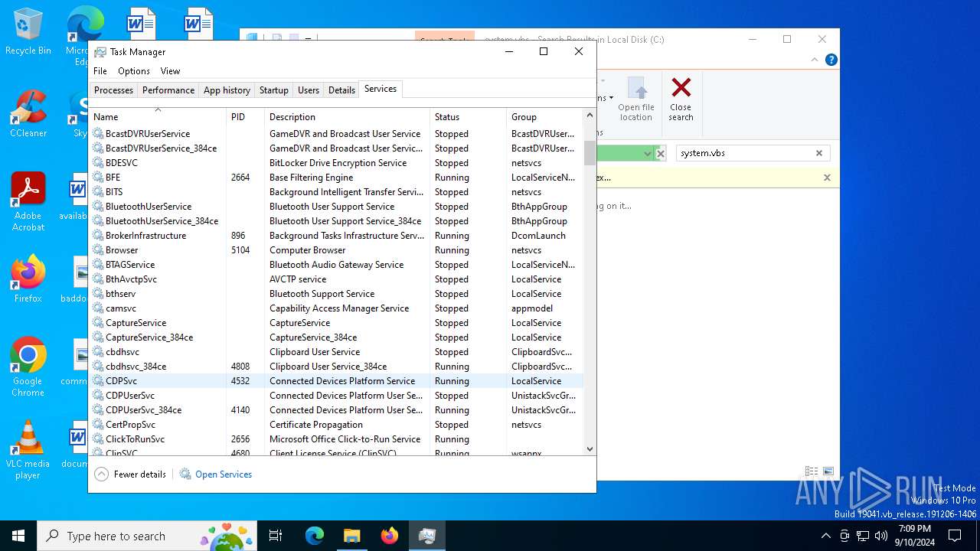Open Firefox desktop shortcut
The height and width of the screenshot is (551, 980).
point(28,280)
